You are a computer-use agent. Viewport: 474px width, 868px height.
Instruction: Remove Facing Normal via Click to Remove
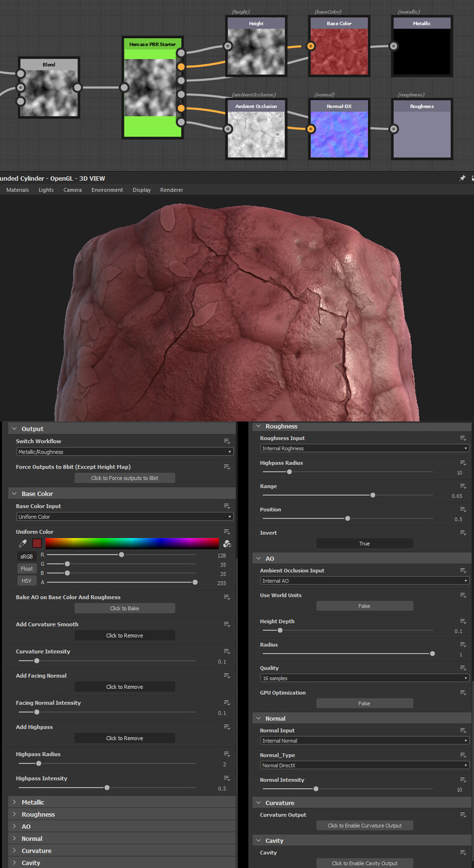tap(125, 687)
